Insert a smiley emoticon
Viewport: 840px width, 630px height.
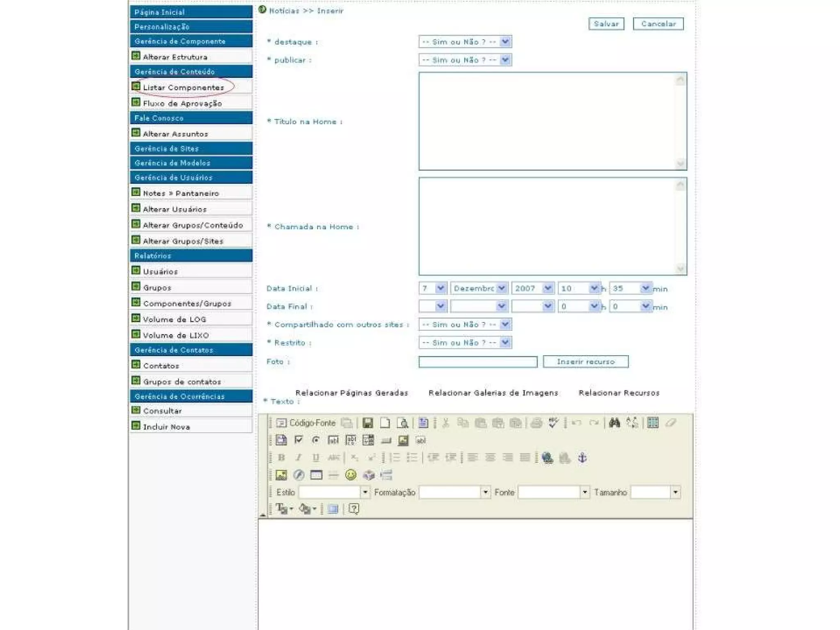[x=351, y=475]
